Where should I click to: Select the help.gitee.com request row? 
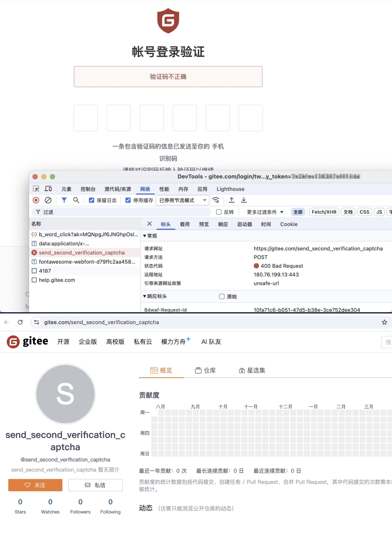point(85,280)
